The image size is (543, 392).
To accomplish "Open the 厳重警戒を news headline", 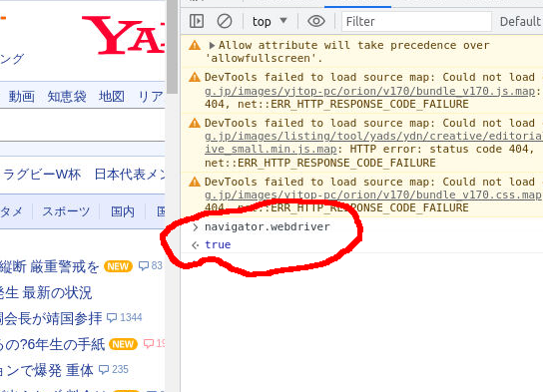I will [49, 266].
